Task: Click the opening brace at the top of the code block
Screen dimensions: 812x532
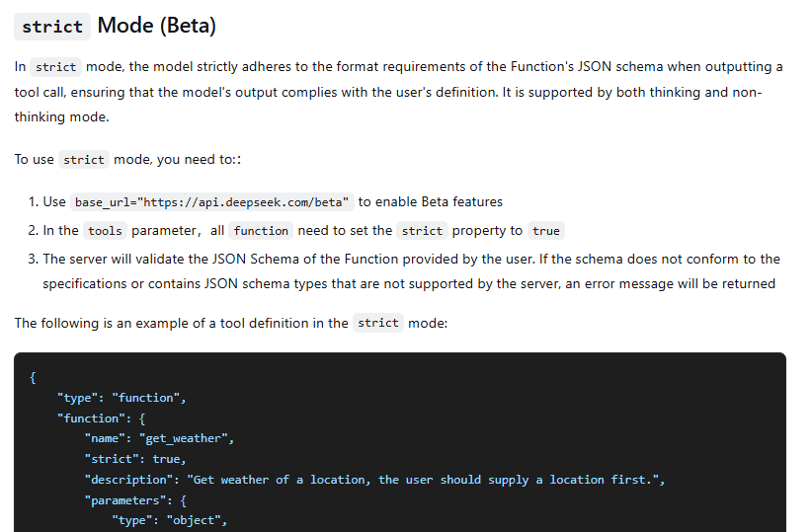Action: pyautogui.click(x=34, y=378)
